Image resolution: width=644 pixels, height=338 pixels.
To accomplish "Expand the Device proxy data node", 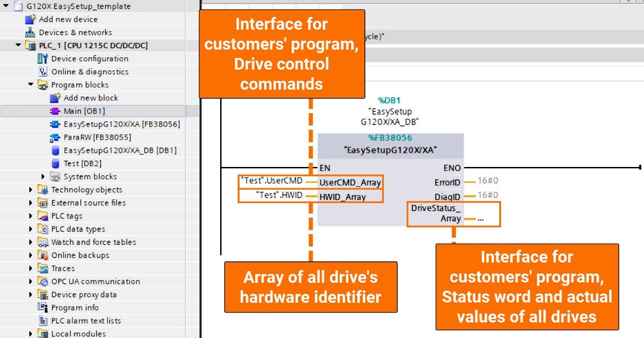I will 31,294.
